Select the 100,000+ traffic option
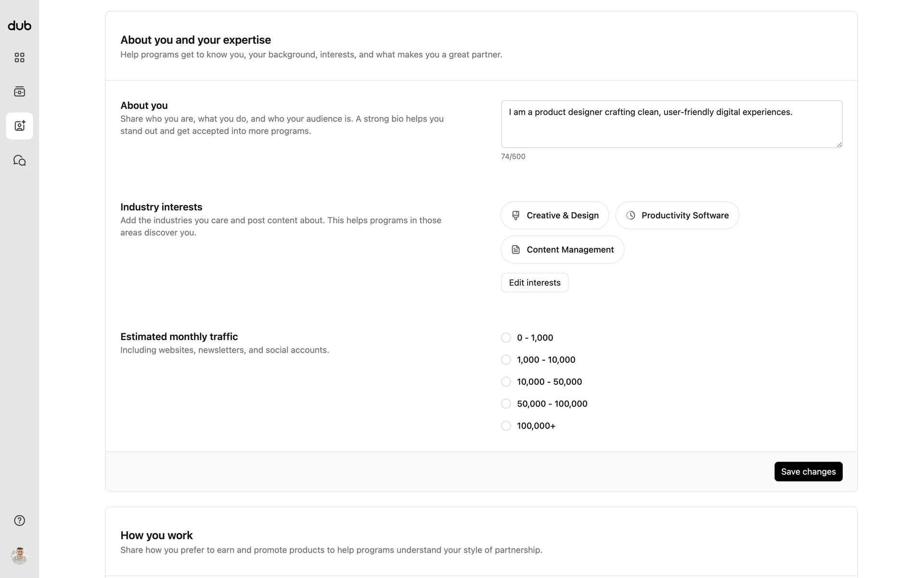The height and width of the screenshot is (578, 924). pos(506,426)
